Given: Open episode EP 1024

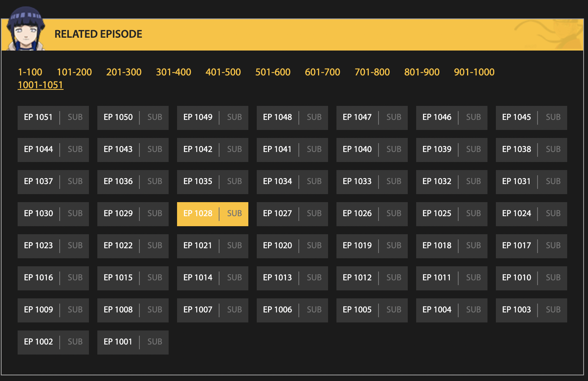Looking at the screenshot, I should (x=532, y=214).
